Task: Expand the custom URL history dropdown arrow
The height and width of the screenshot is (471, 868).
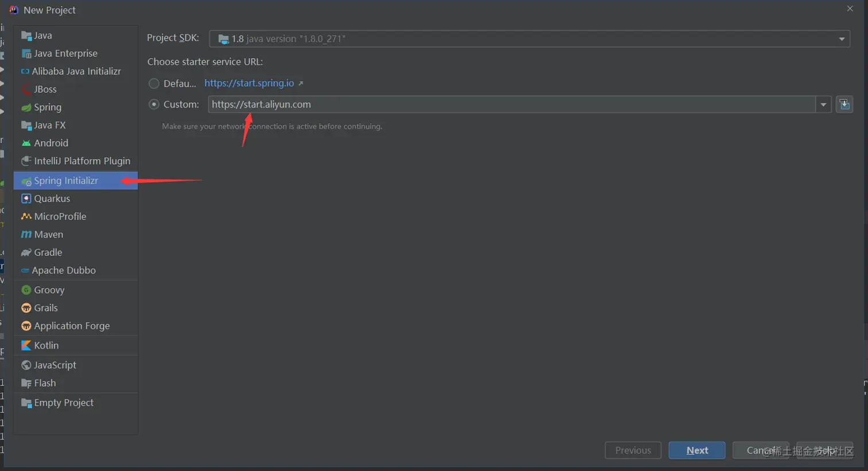Action: pyautogui.click(x=823, y=105)
